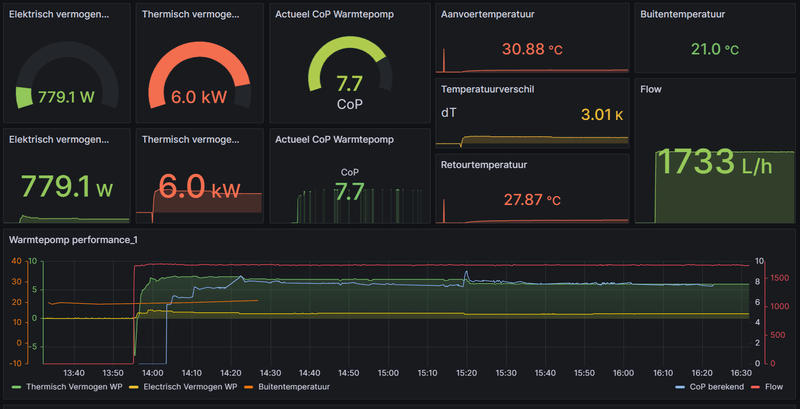This screenshot has width=800, height=409.
Task: Toggle Flow legend series in chart
Action: point(773,387)
